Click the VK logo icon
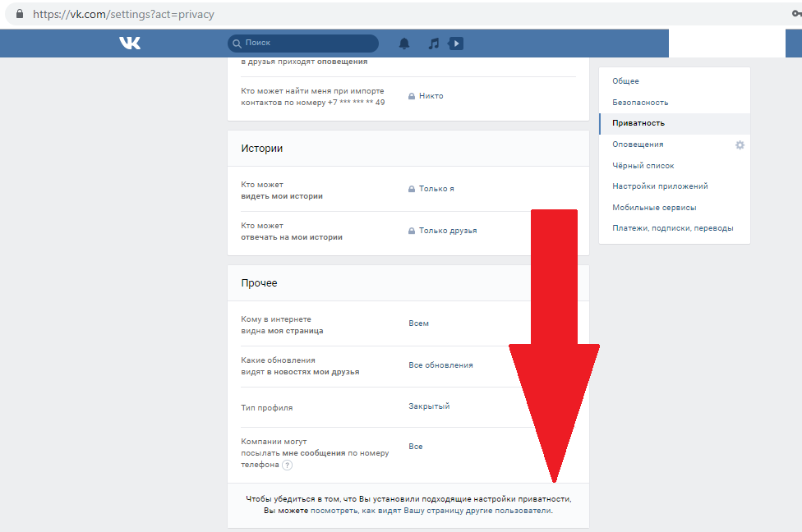 tap(130, 43)
